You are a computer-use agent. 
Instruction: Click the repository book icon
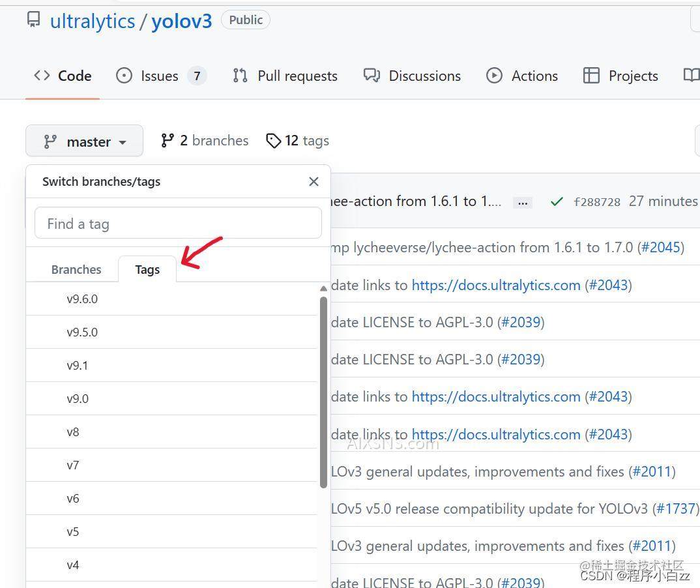(33, 20)
